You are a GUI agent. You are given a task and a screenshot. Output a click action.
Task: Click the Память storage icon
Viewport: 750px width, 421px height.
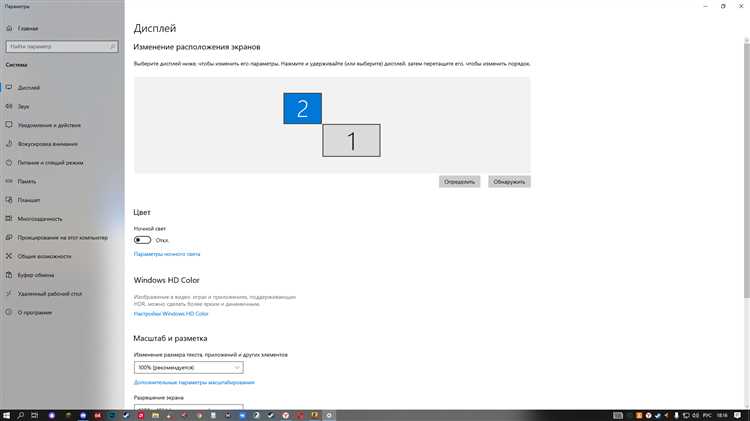click(x=9, y=181)
